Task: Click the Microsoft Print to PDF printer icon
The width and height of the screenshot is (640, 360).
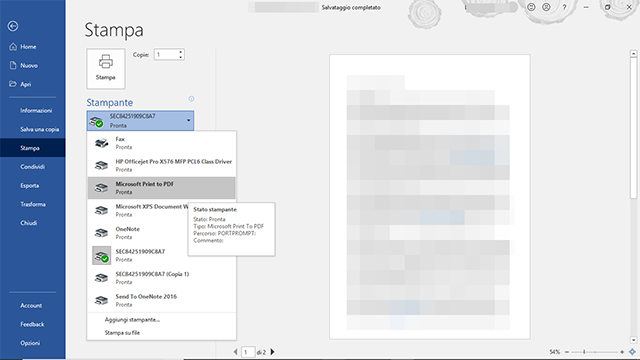Action: point(101,188)
